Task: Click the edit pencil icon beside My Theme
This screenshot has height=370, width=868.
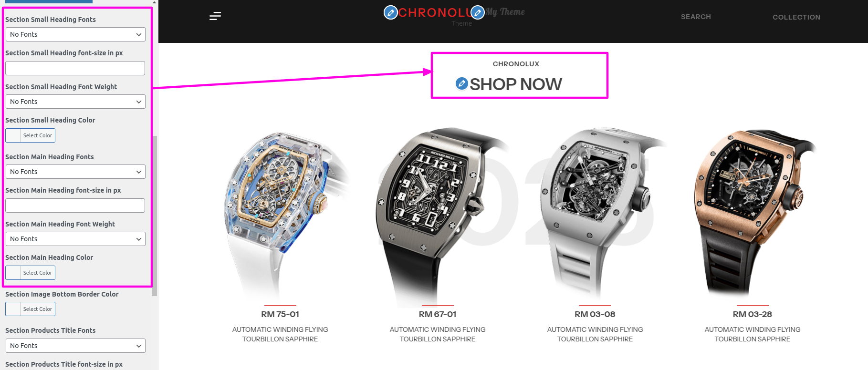Action: (478, 12)
